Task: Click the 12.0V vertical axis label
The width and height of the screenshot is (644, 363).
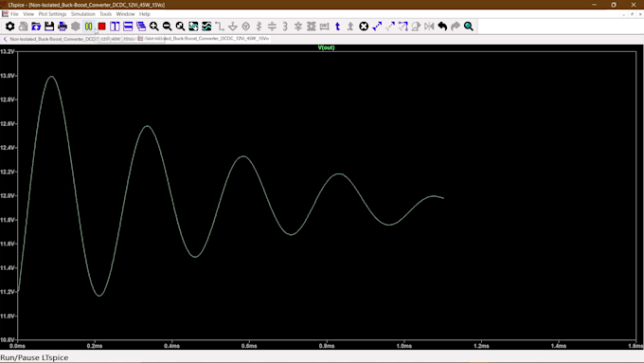Action: (x=8, y=196)
